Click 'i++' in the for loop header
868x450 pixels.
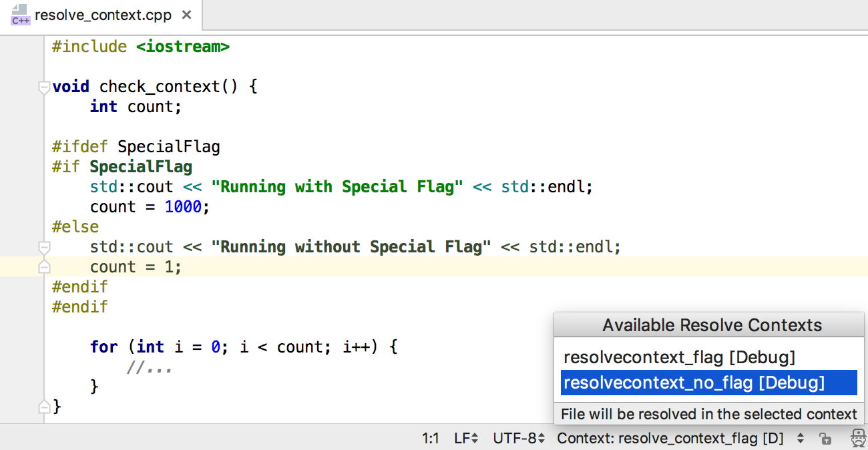(x=357, y=347)
